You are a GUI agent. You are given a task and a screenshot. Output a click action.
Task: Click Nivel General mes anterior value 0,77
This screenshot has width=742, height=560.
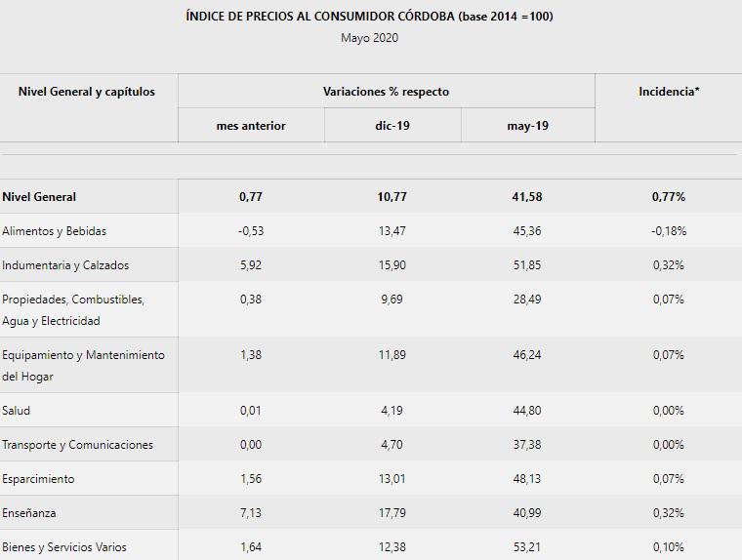click(x=251, y=197)
